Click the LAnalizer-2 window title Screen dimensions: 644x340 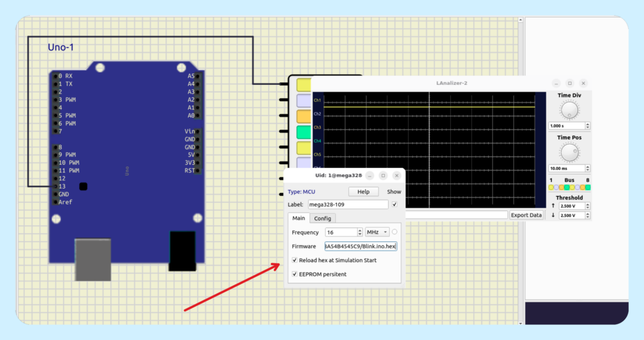pyautogui.click(x=452, y=83)
